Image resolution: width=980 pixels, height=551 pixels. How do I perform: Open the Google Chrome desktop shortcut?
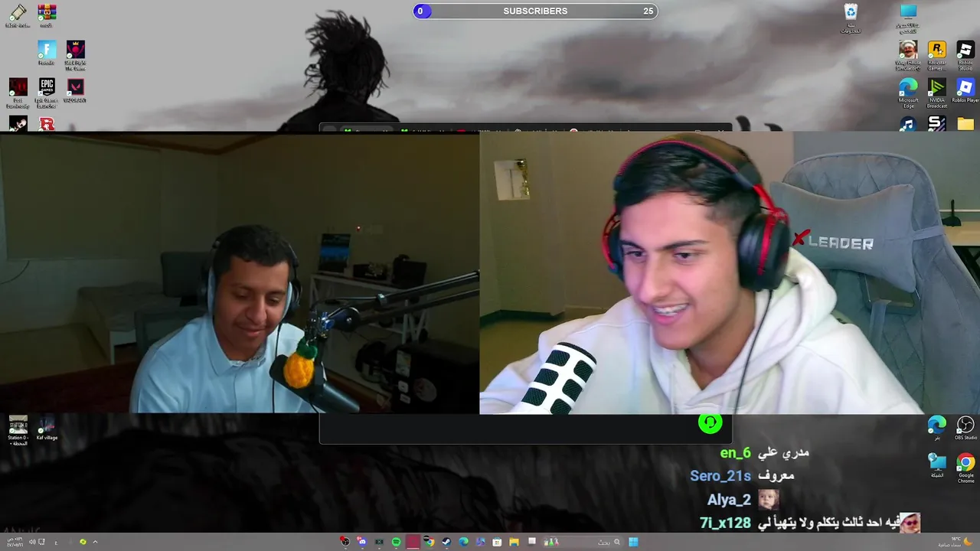point(965,467)
